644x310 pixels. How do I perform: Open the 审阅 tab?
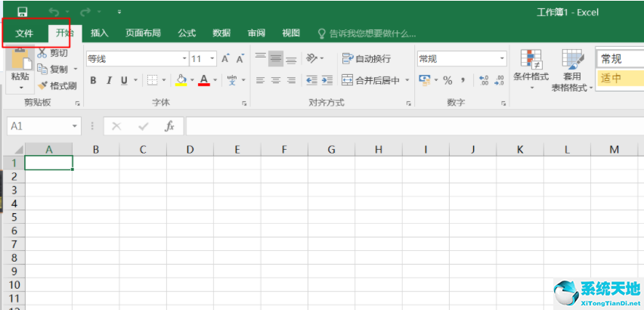pos(256,33)
